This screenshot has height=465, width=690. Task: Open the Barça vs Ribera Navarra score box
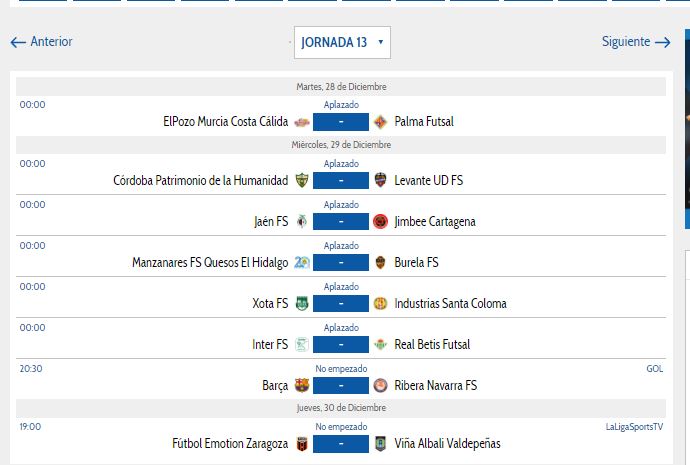[x=341, y=386]
